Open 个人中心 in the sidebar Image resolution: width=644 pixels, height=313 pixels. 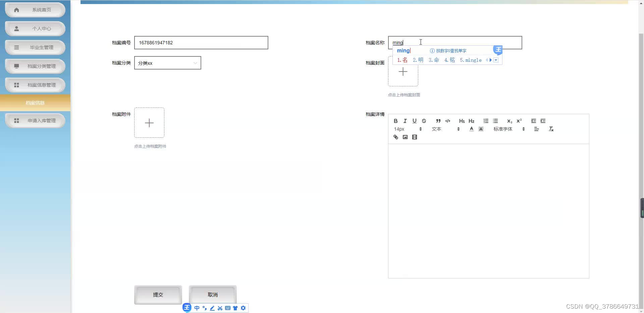coord(35,29)
